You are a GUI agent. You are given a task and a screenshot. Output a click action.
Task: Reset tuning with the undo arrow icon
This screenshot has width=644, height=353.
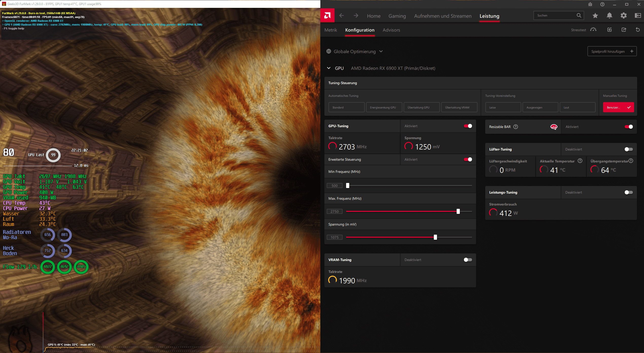[x=638, y=30]
